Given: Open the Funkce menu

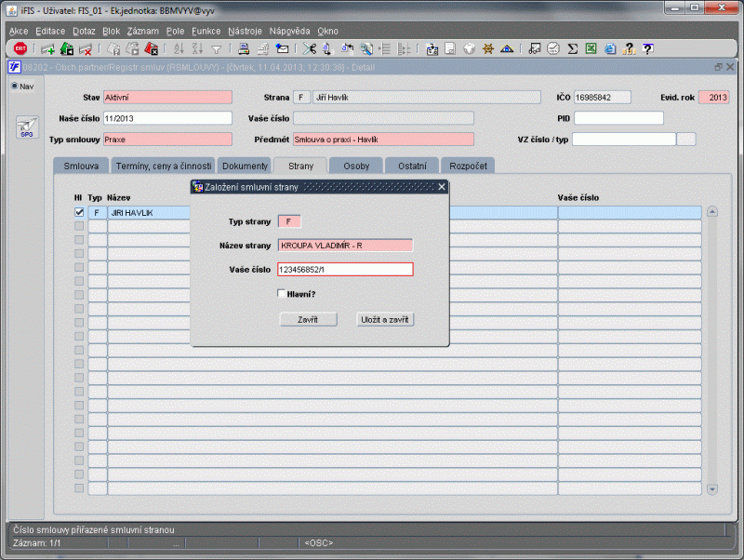Looking at the screenshot, I should (206, 31).
